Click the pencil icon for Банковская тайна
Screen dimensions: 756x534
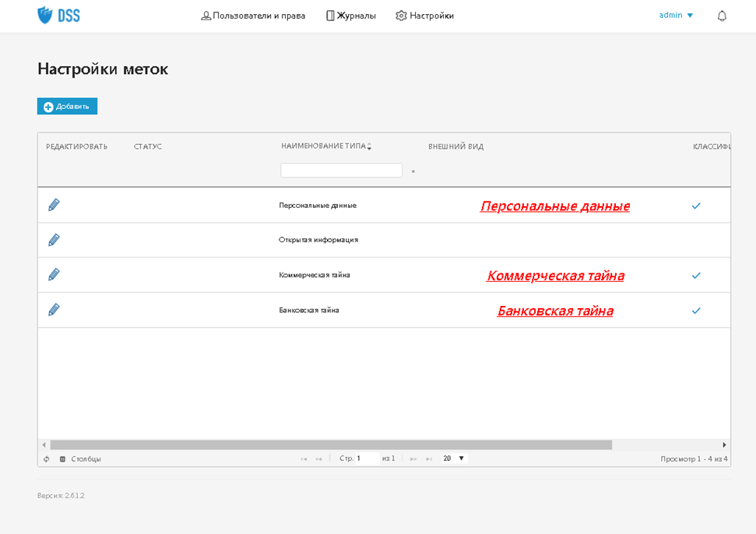[54, 310]
